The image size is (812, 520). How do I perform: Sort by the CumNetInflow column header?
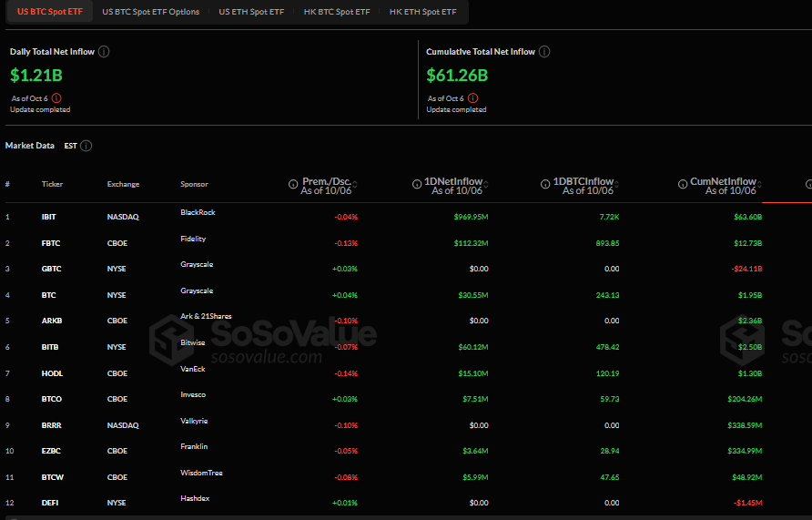coord(723,182)
